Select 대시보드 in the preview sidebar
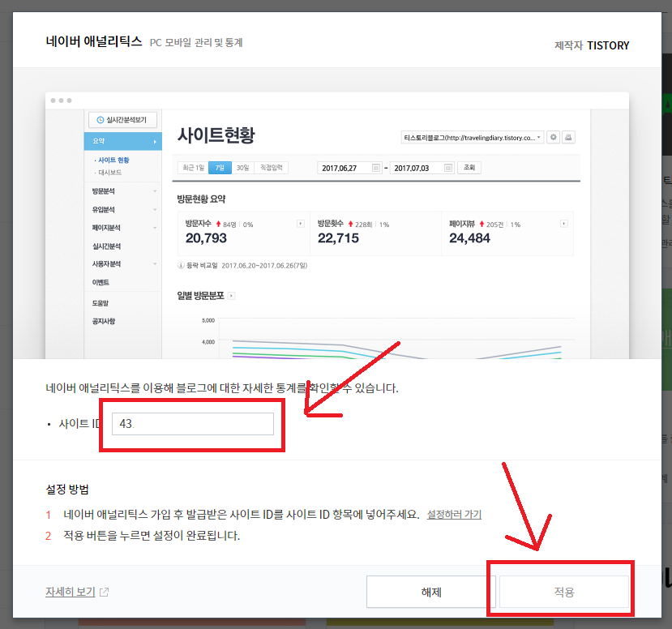 pyautogui.click(x=109, y=173)
